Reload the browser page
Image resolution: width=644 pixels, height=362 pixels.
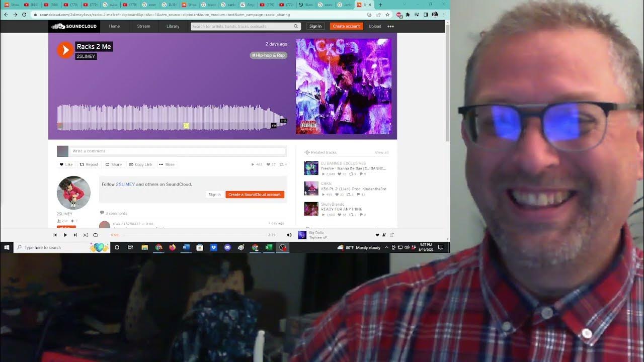coord(24,15)
